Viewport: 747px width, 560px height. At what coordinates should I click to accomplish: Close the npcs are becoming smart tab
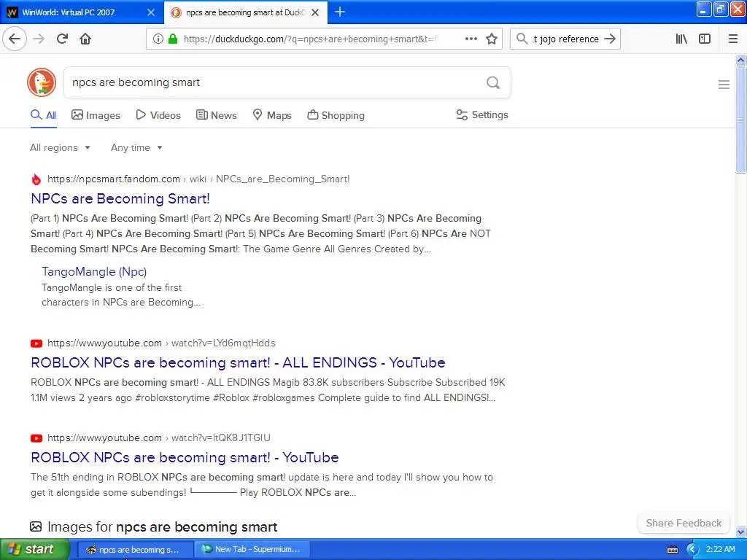315,12
